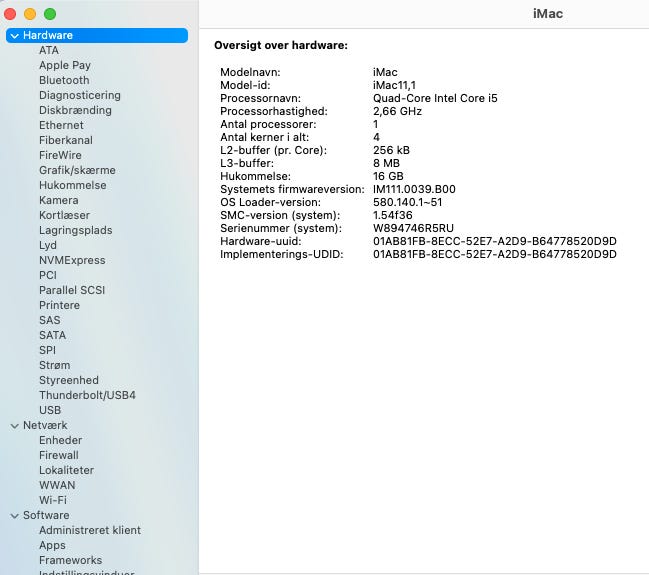Open the FireWire sidebar entry
This screenshot has height=575, width=649.
pos(60,155)
